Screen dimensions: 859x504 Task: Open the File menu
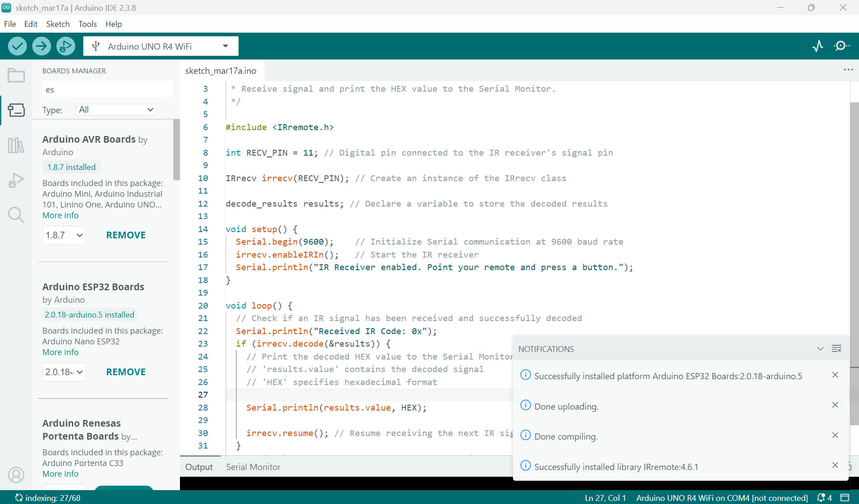10,24
